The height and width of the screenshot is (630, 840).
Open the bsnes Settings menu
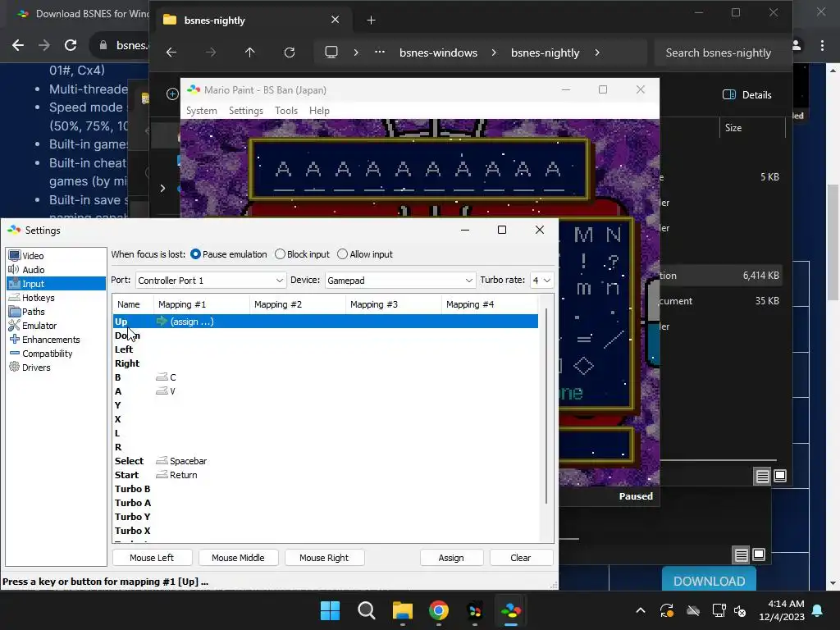pyautogui.click(x=246, y=111)
